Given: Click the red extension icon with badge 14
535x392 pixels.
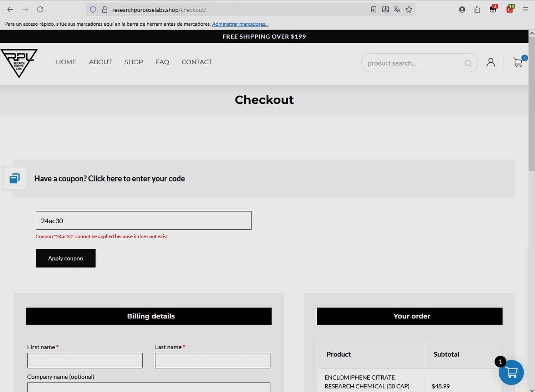Looking at the screenshot, I should click(510, 9).
